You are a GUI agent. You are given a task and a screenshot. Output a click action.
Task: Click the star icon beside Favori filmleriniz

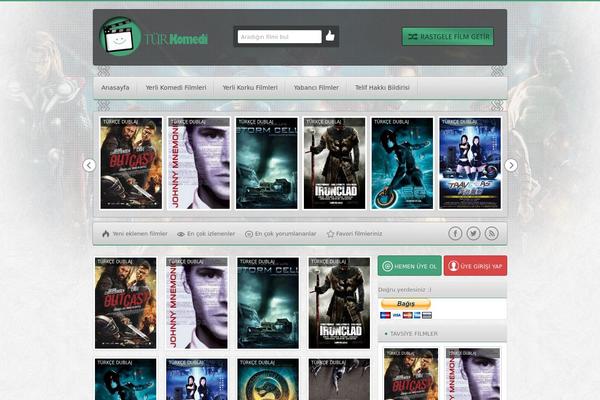pos(330,234)
